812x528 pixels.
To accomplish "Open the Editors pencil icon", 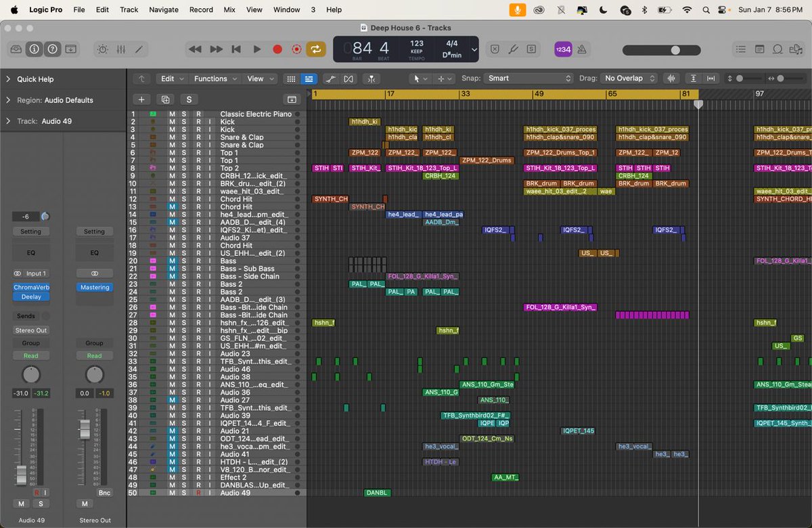I will 139,49.
